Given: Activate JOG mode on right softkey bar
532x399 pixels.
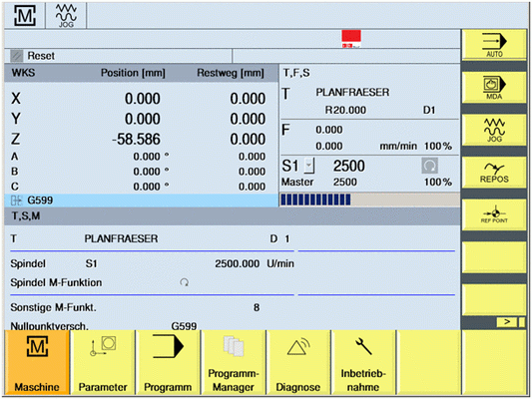Looking at the screenshot, I should (494, 131).
